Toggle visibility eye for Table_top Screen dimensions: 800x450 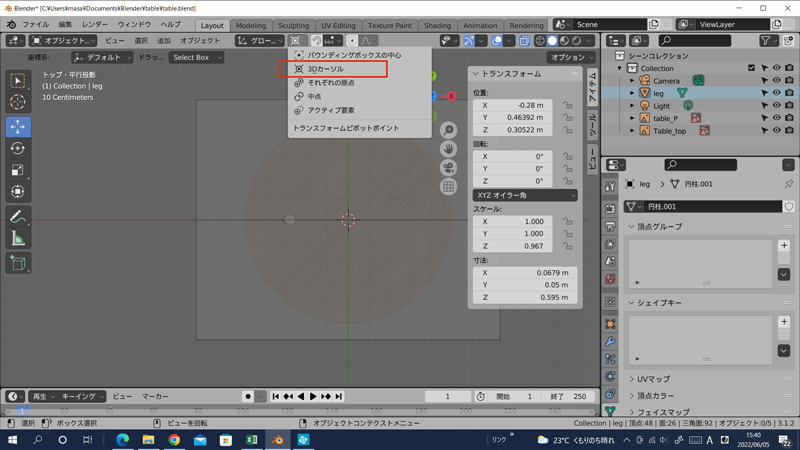777,131
